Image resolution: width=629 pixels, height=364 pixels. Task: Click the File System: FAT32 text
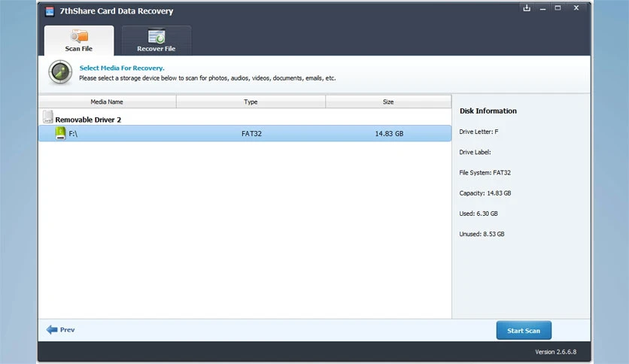pyautogui.click(x=485, y=172)
